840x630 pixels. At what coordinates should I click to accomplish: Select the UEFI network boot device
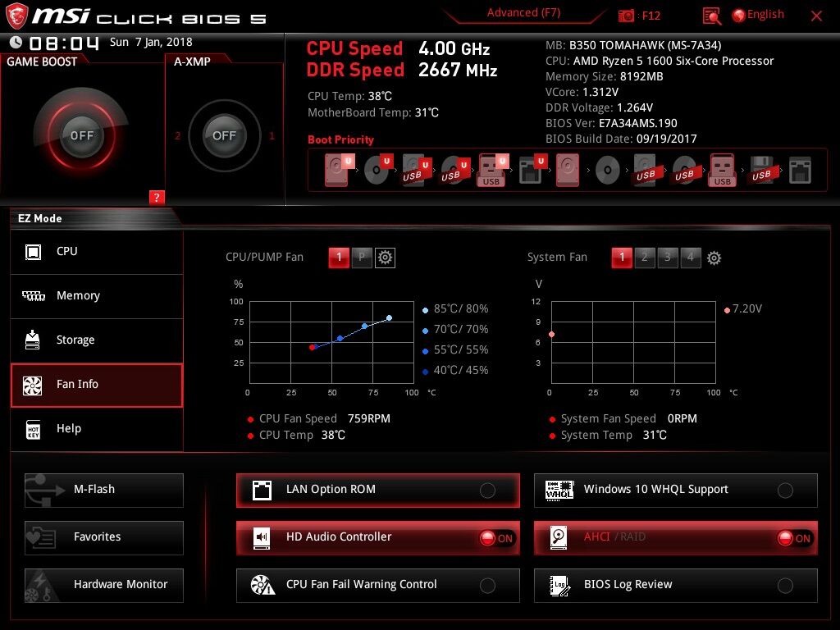(x=532, y=170)
